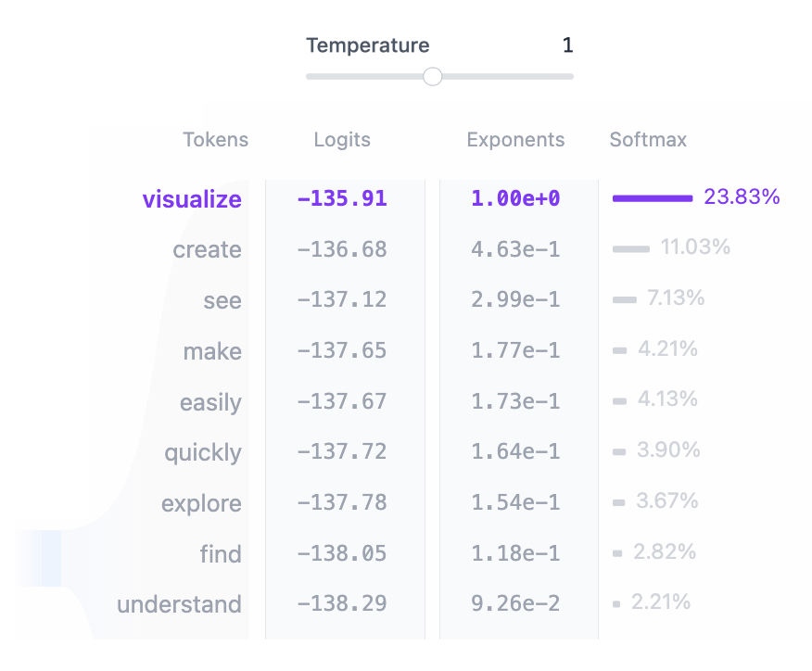Image resolution: width=812 pixels, height=671 pixels.
Task: Click the Temperature slider handle
Action: (432, 77)
